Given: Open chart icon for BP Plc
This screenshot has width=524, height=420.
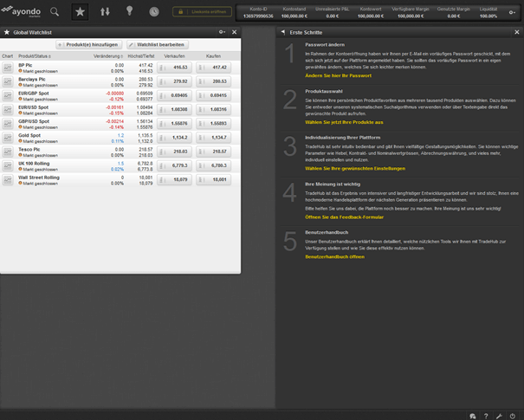Looking at the screenshot, I should click(7, 68).
